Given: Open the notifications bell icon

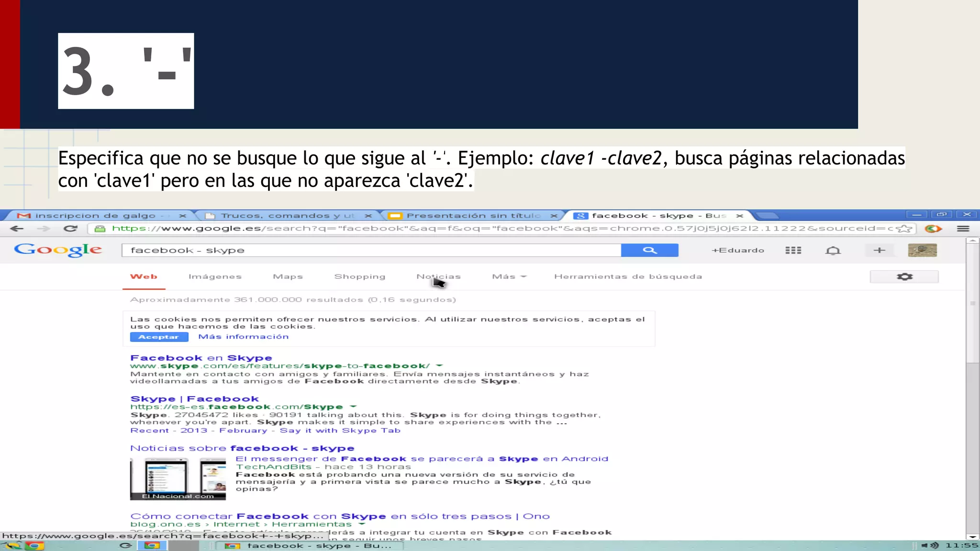Looking at the screenshot, I should pyautogui.click(x=833, y=250).
